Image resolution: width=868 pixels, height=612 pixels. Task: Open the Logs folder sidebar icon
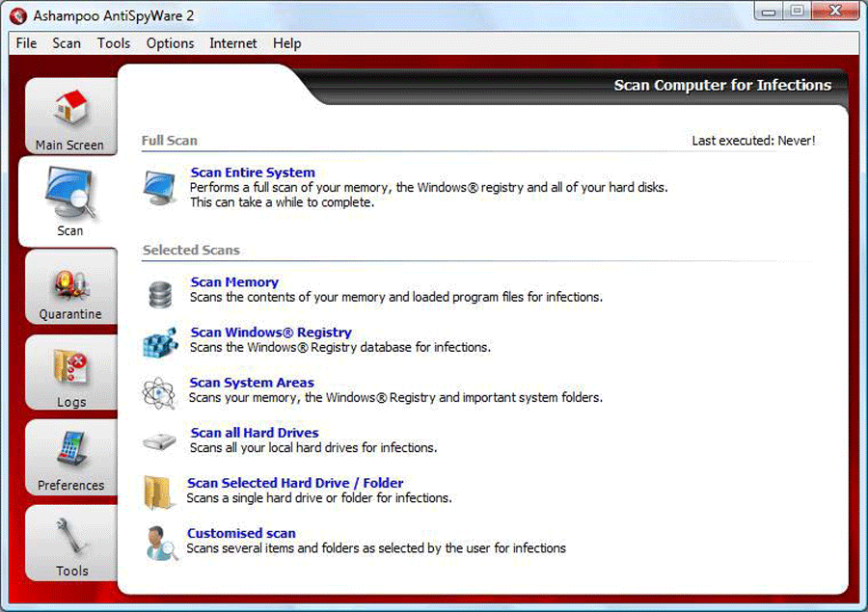(70, 367)
